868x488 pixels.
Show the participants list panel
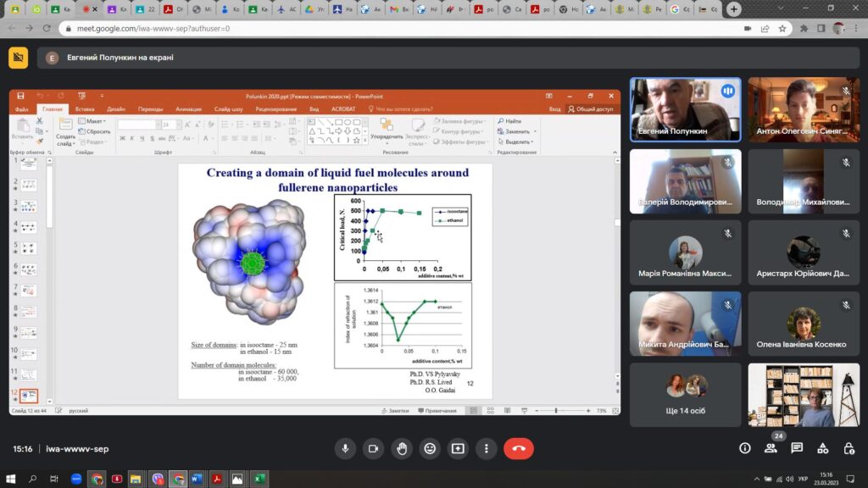771,448
